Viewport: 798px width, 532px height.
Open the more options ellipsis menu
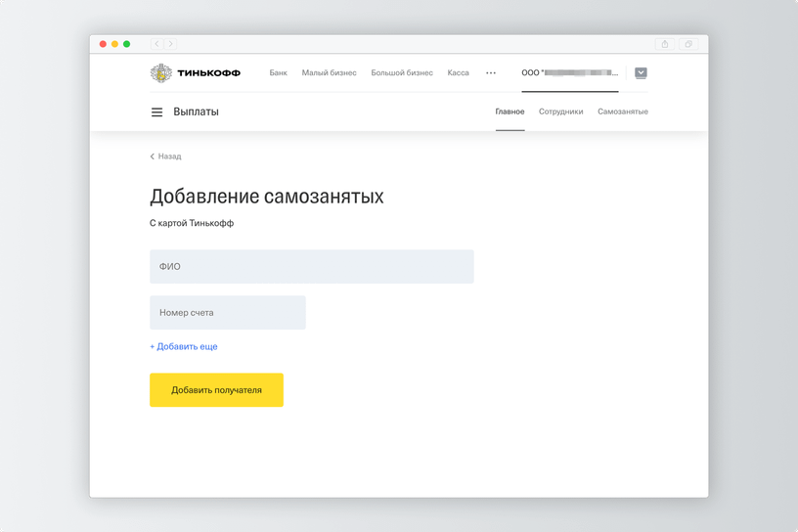coord(491,72)
